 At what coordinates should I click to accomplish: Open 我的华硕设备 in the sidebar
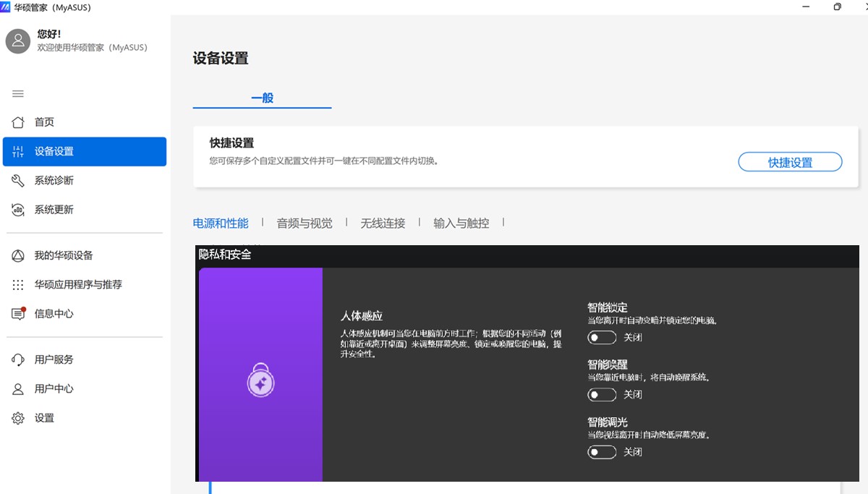pyautogui.click(x=85, y=255)
